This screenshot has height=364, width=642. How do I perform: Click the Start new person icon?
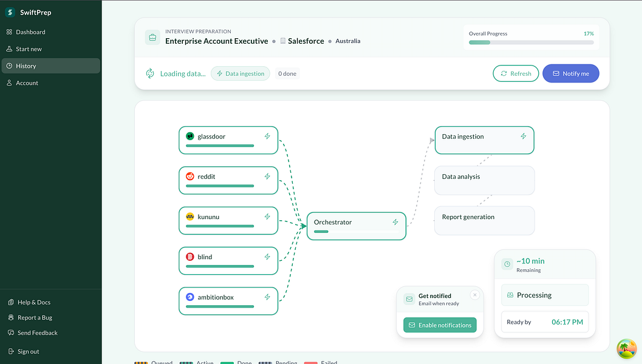coord(10,49)
